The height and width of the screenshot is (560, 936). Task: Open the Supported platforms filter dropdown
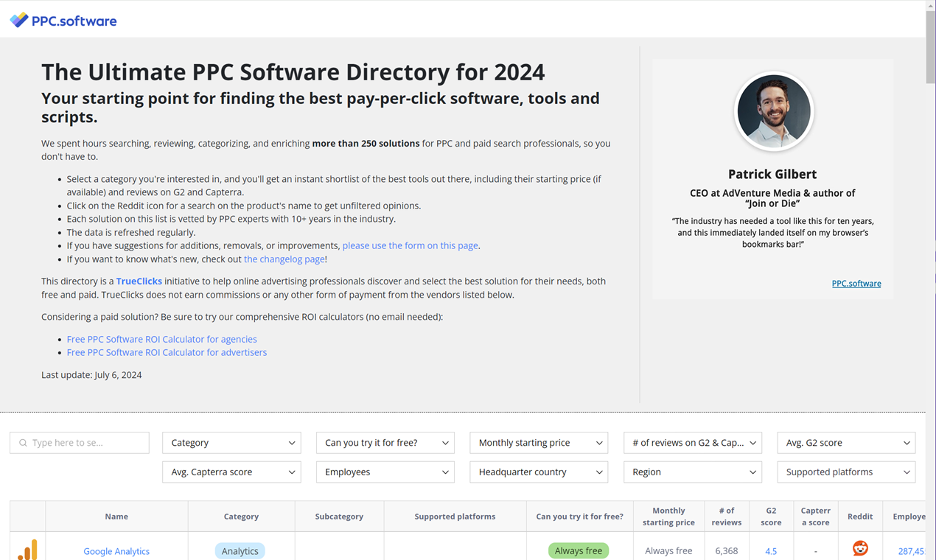pos(846,472)
